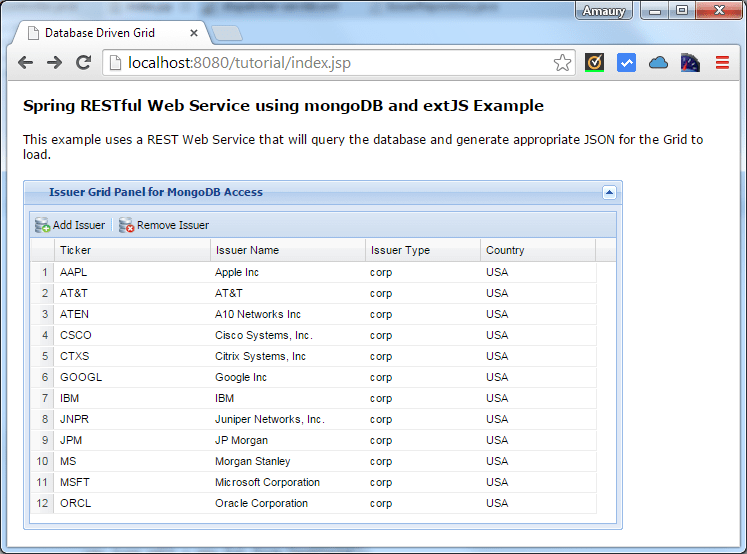Click the Google Inc issuer name
747x554 pixels.
(x=241, y=377)
